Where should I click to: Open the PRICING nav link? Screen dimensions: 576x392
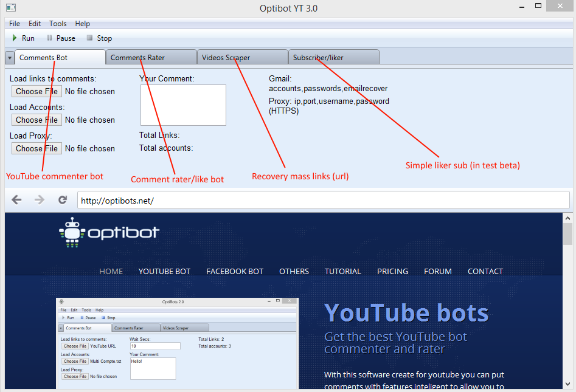pyautogui.click(x=392, y=271)
